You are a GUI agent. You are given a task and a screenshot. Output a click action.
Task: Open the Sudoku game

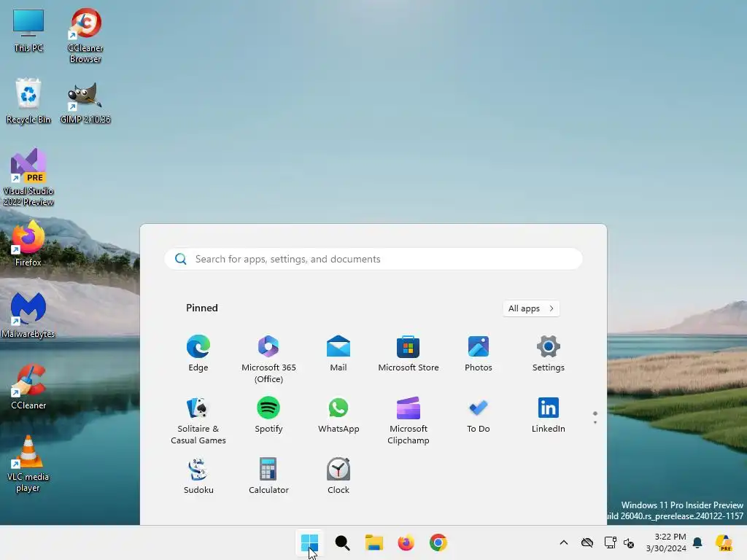[x=198, y=475]
